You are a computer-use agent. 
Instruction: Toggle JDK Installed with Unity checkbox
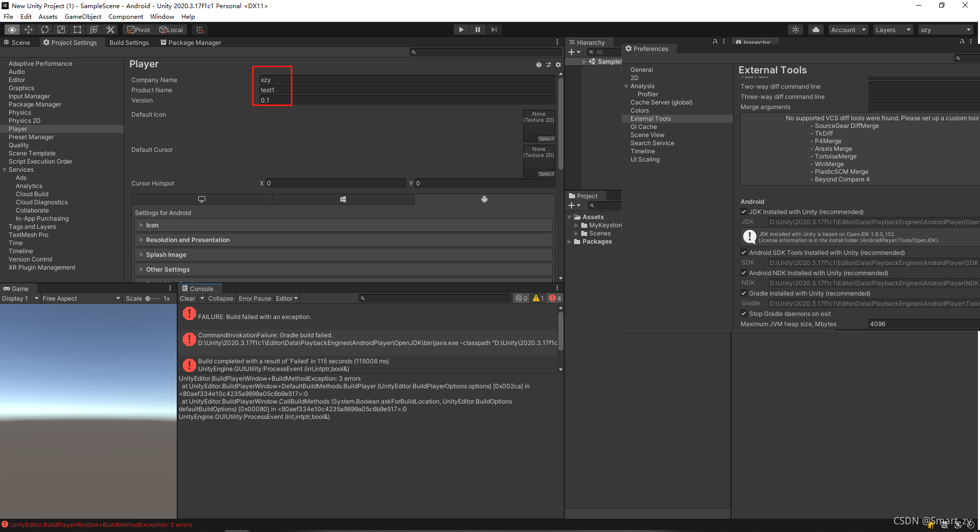pos(744,211)
